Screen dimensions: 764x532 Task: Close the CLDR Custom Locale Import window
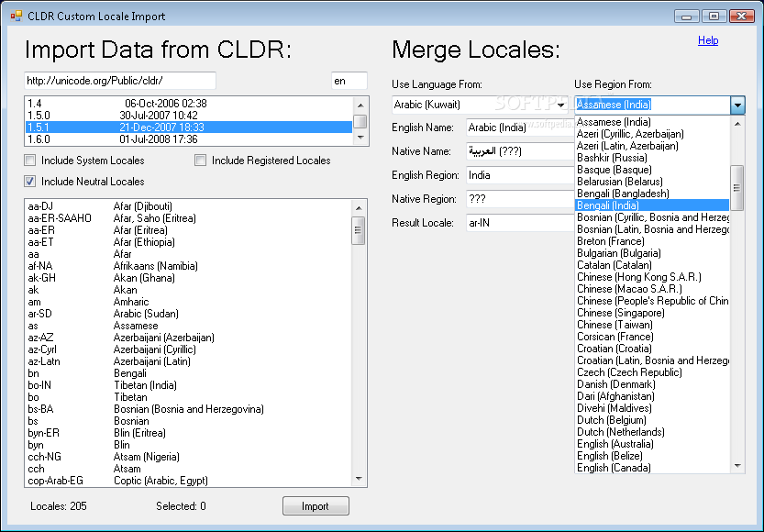click(x=742, y=17)
